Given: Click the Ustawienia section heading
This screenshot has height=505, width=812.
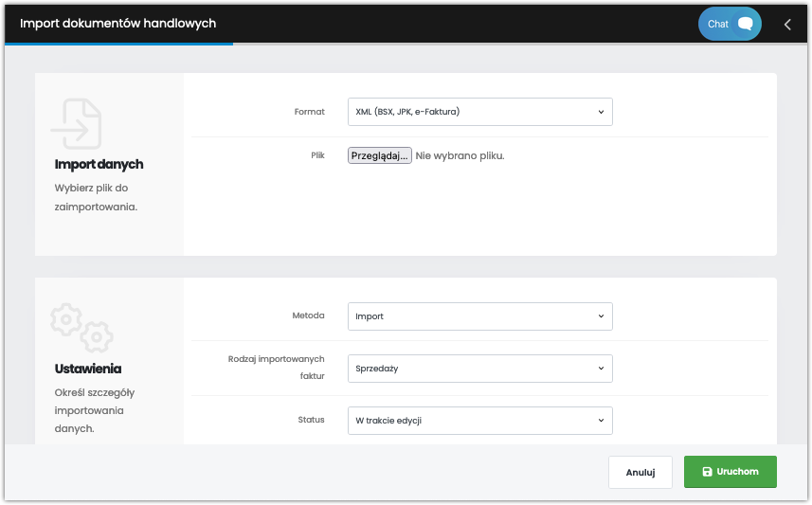Looking at the screenshot, I should pos(88,369).
